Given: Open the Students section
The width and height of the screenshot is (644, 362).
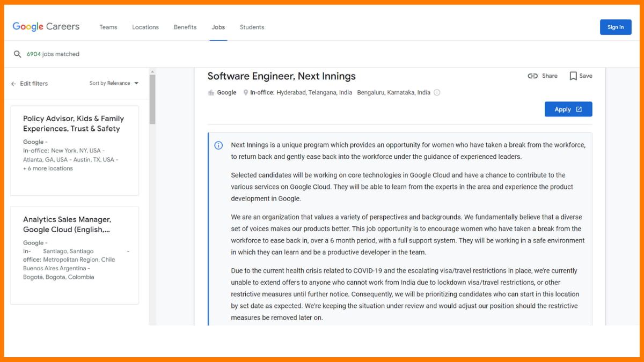Looking at the screenshot, I should pyautogui.click(x=252, y=27).
